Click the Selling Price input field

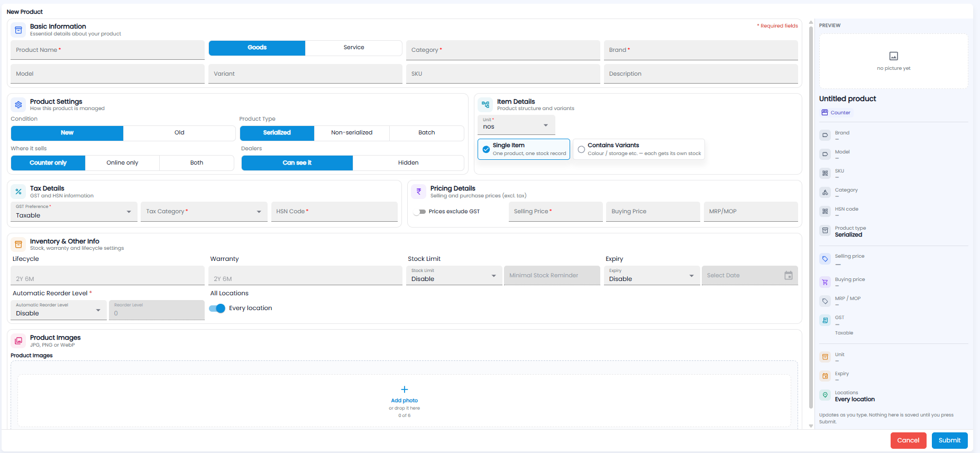(555, 212)
